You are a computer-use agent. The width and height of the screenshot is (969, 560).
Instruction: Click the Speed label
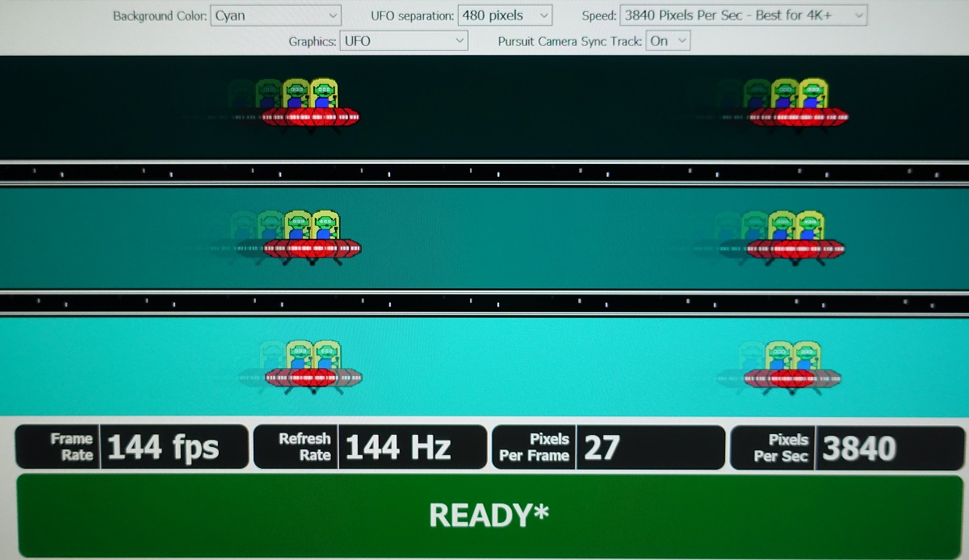pyautogui.click(x=599, y=16)
